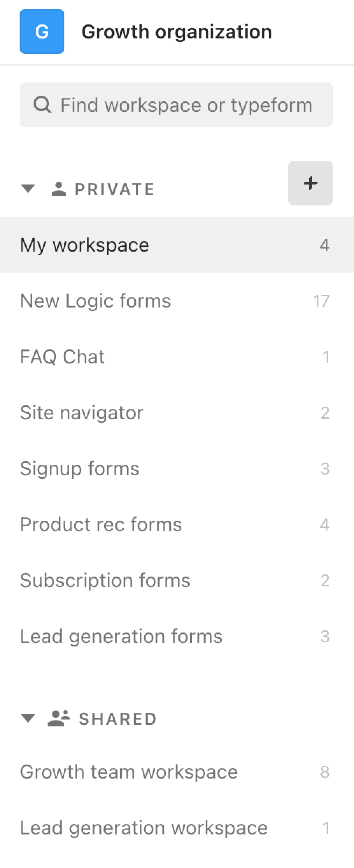Image resolution: width=354 pixels, height=868 pixels.
Task: Click the single person Private icon
Action: (x=59, y=189)
